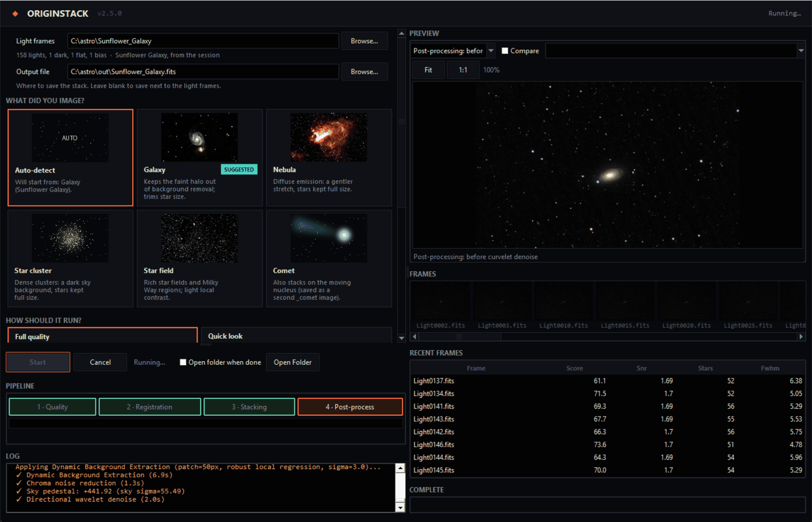Browse for the Light frames folder
This screenshot has width=812, height=522.
tap(364, 41)
